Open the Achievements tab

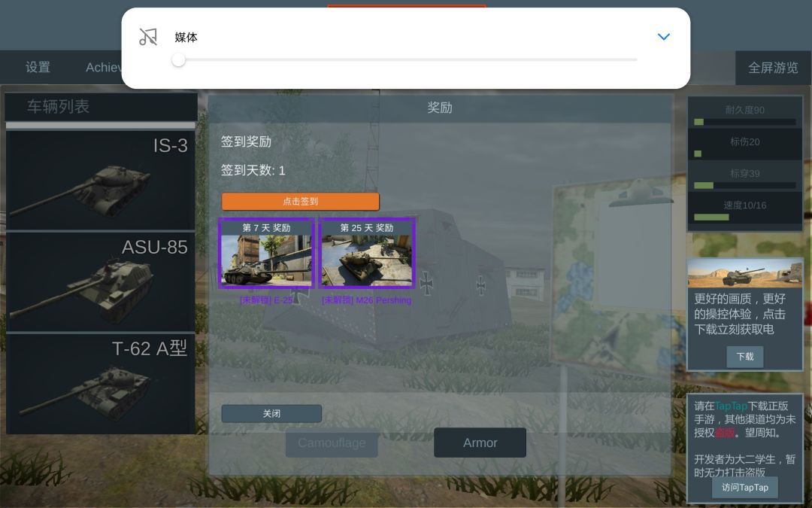pos(104,68)
